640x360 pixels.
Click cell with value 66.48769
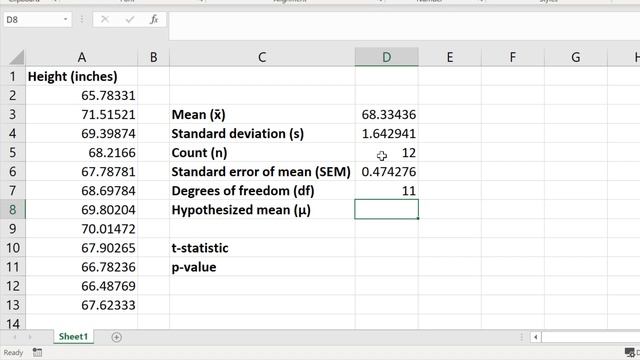(x=82, y=286)
